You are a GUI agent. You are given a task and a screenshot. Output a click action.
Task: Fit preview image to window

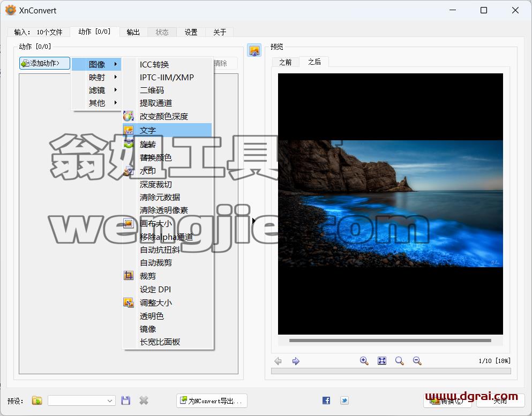click(382, 361)
